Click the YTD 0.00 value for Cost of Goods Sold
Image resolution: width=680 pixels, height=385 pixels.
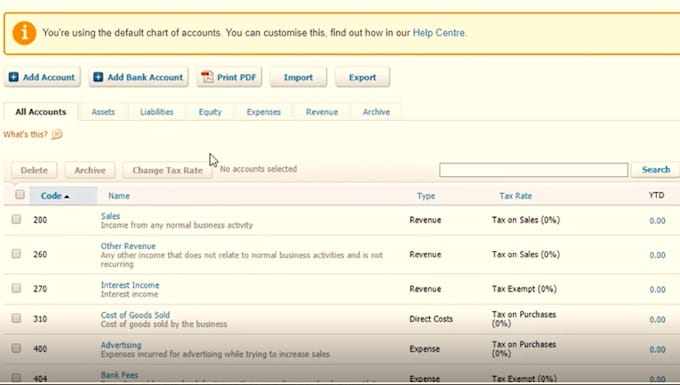click(657, 320)
